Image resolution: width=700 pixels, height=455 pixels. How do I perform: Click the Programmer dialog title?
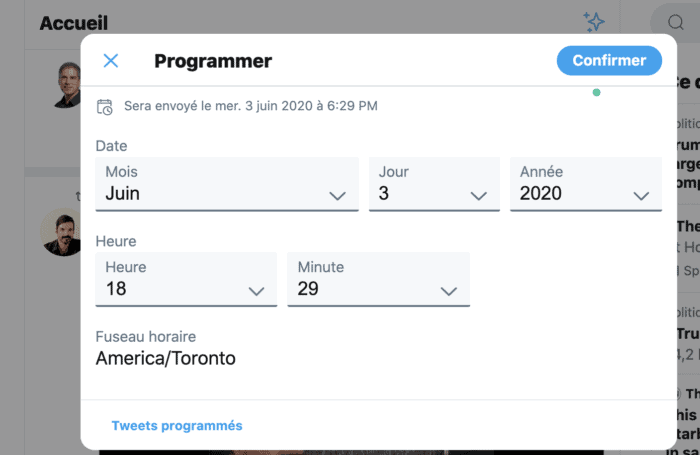213,61
